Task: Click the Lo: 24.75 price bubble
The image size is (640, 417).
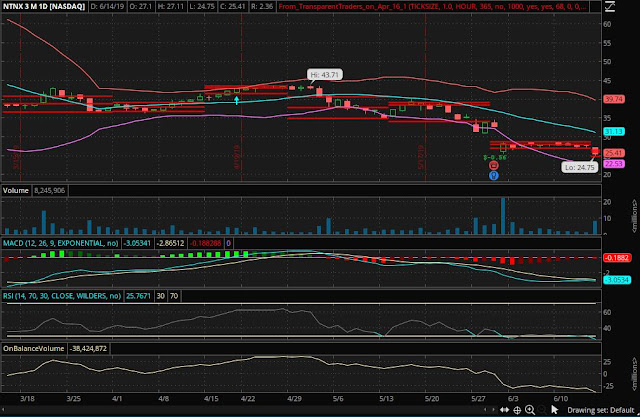Action: point(580,167)
